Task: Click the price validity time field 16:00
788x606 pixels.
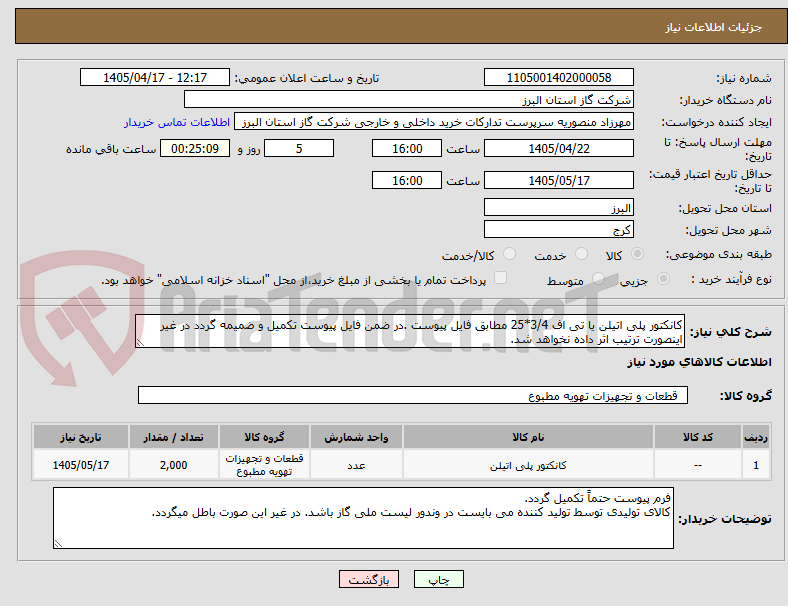Action: (407, 180)
